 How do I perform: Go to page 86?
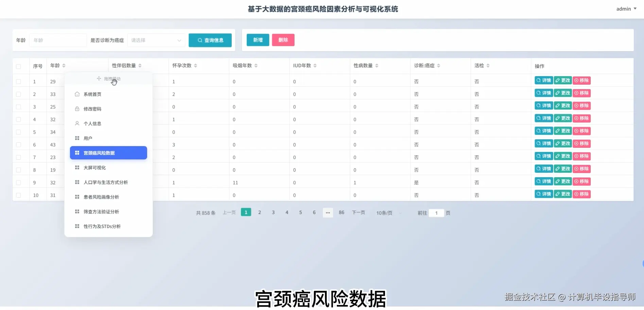[342, 212]
